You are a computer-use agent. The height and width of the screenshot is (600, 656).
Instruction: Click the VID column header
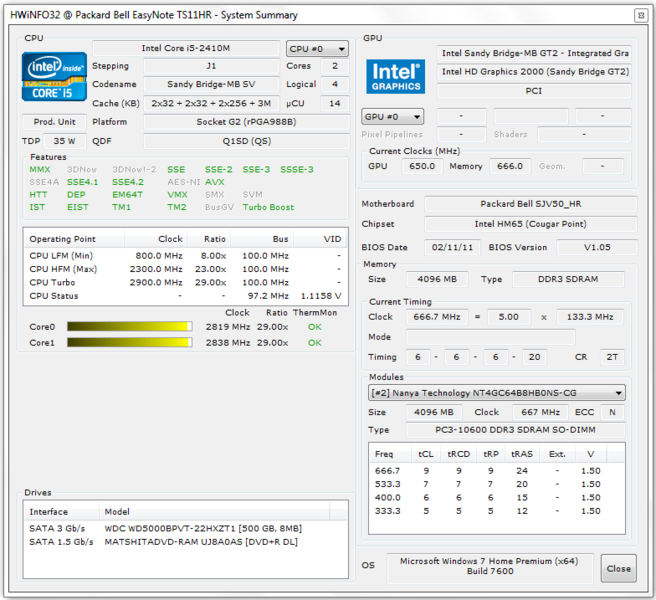click(x=320, y=239)
